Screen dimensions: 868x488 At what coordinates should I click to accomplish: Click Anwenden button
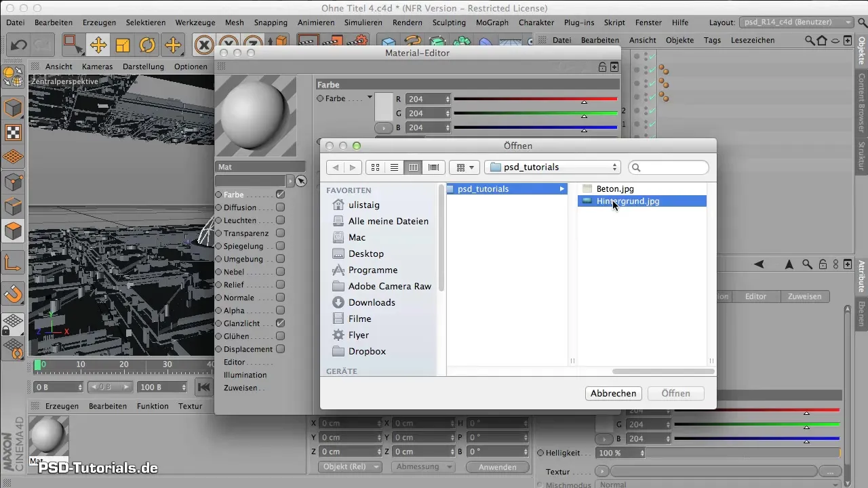click(x=498, y=467)
